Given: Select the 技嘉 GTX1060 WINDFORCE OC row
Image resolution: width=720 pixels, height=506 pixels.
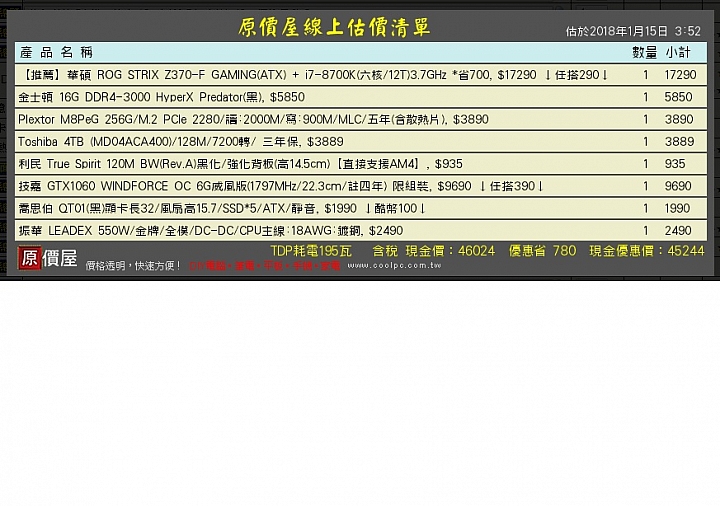Looking at the screenshot, I should pos(361,186).
